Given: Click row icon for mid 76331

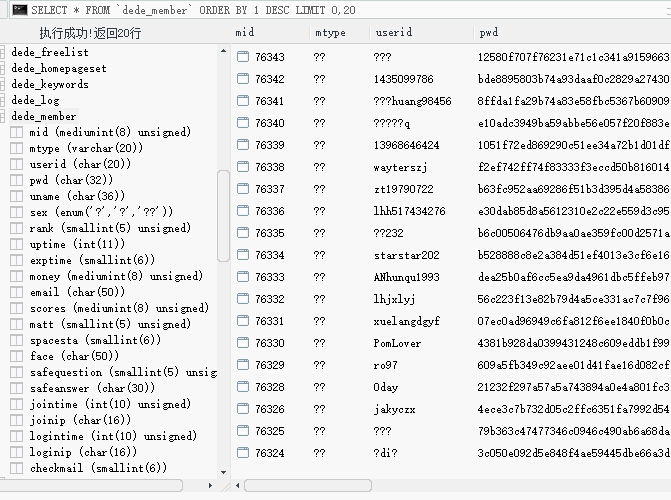Looking at the screenshot, I should point(243,321).
